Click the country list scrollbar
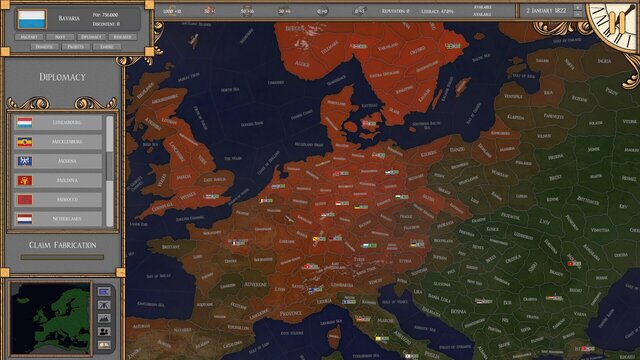Image resolution: width=640 pixels, height=360 pixels. tap(109, 171)
